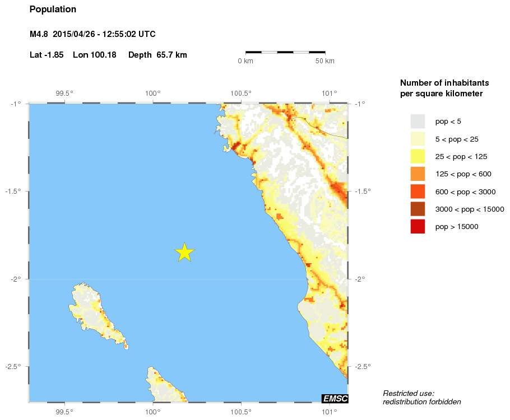This screenshot has width=510, height=420.
Task: Click the EMSC logo on the map
Action: click(x=335, y=398)
